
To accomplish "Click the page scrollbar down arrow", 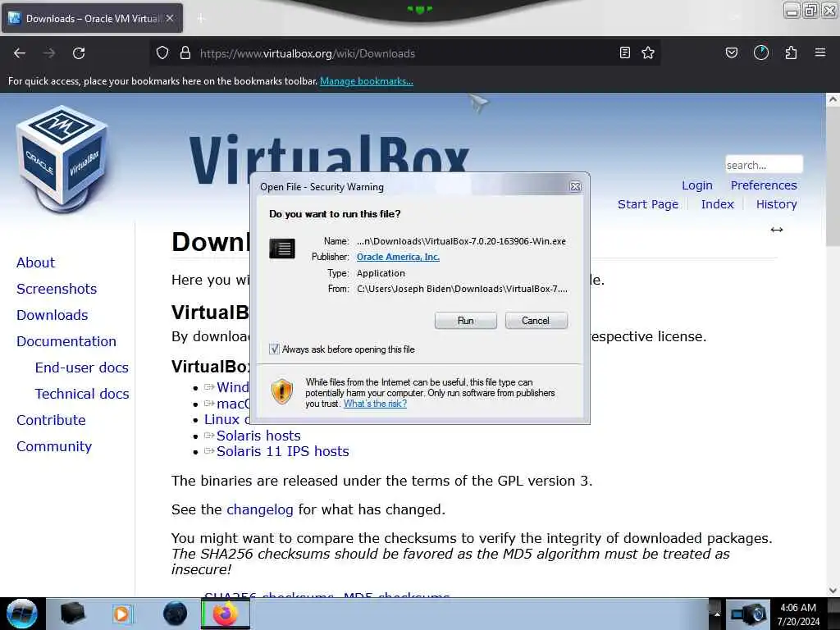I will coord(833,590).
